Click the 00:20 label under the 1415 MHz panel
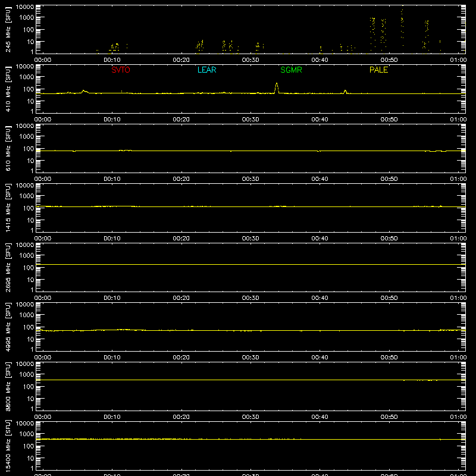The image size is (476, 476). (x=181, y=239)
